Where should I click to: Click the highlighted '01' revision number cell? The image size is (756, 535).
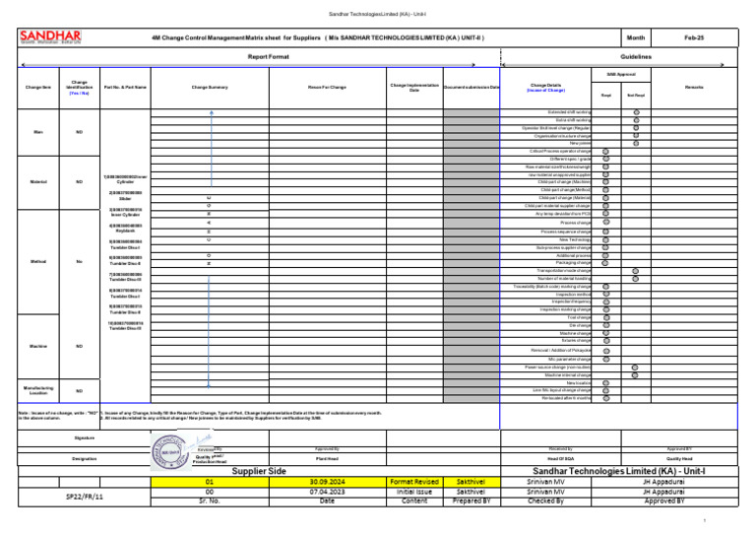210,482
